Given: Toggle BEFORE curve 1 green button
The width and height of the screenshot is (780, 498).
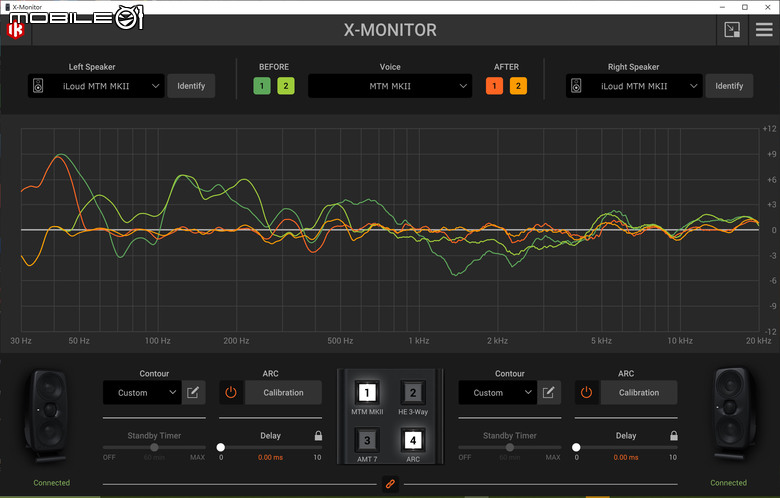Looking at the screenshot, I should pos(262,86).
